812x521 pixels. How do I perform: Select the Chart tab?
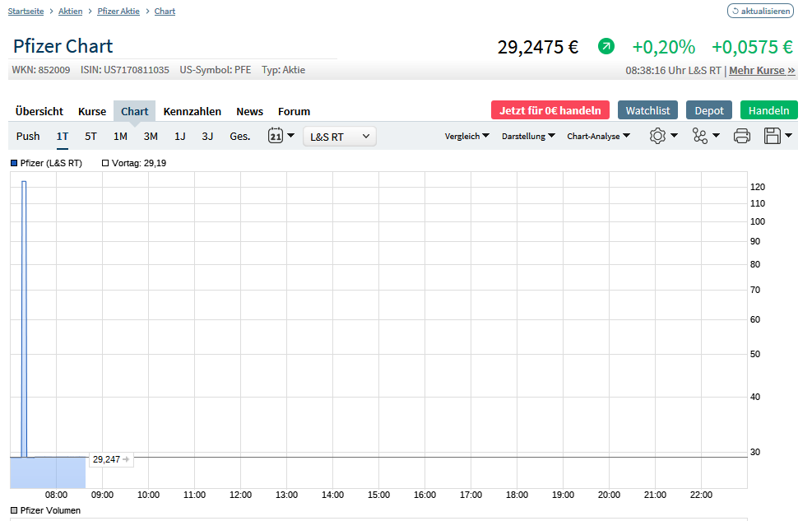(x=135, y=111)
